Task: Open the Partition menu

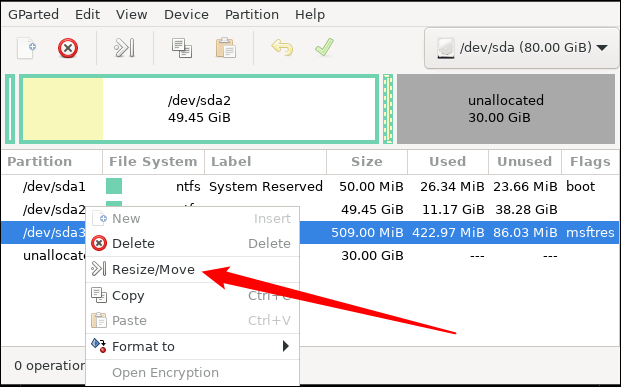Action: pos(252,15)
